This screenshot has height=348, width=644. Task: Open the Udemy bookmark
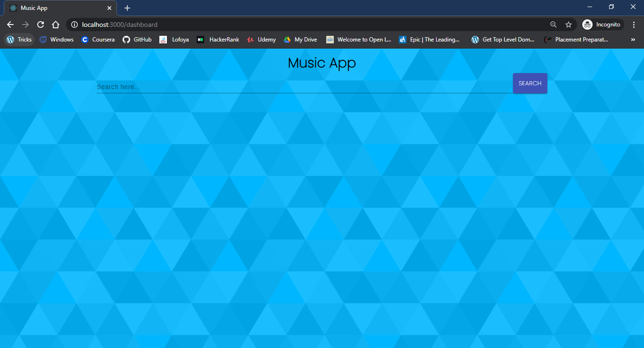click(261, 40)
